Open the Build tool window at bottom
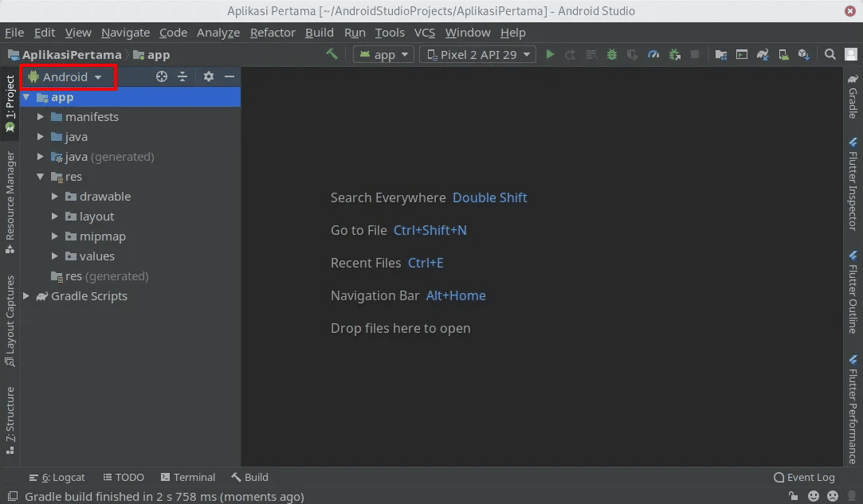Image resolution: width=863 pixels, height=504 pixels. click(x=250, y=477)
